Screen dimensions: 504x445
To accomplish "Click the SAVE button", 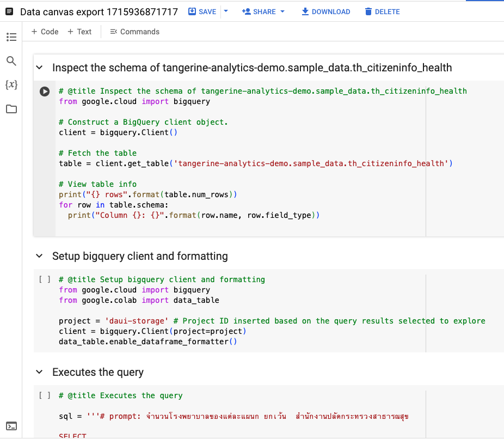I will click(x=202, y=12).
